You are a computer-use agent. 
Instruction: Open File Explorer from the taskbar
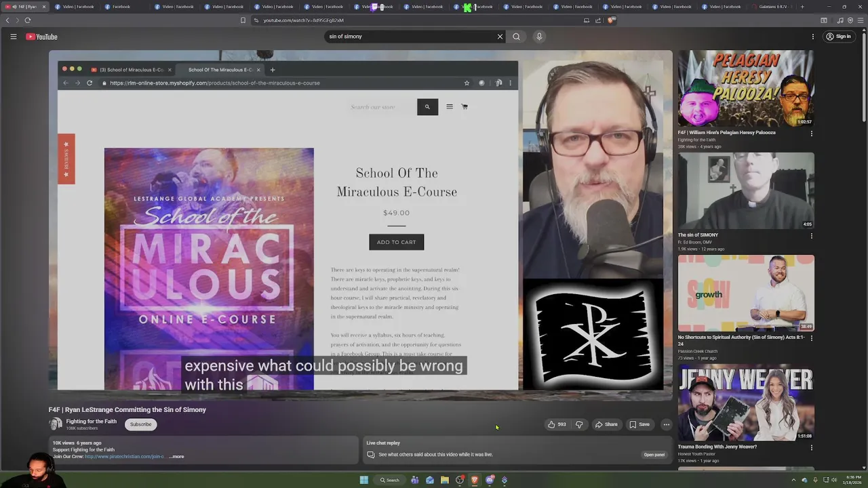(x=445, y=480)
